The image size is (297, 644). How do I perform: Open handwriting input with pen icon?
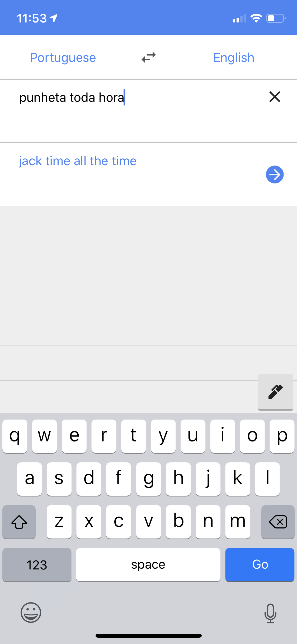pos(275,392)
